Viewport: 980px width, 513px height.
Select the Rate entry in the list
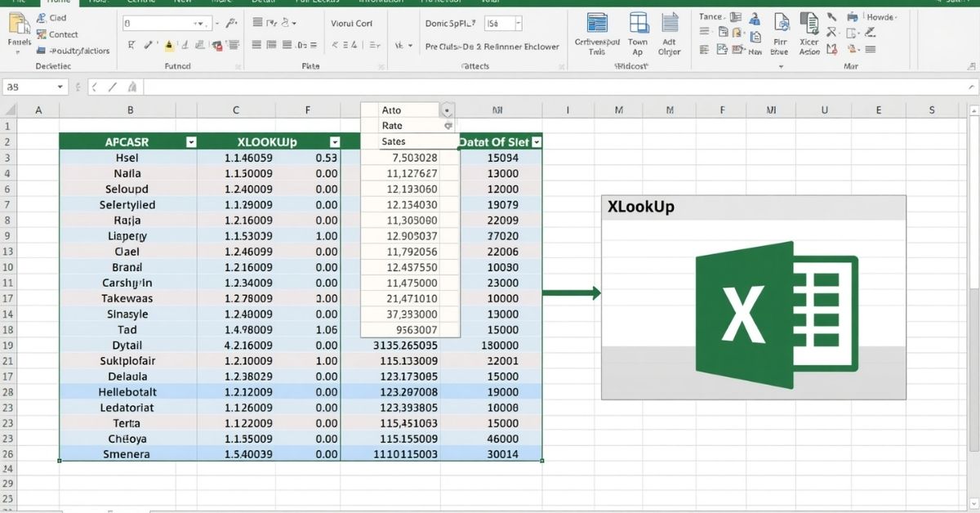click(x=402, y=126)
